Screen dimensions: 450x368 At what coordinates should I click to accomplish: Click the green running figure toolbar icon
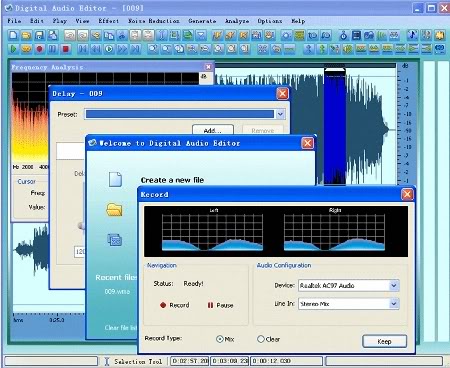point(322,49)
